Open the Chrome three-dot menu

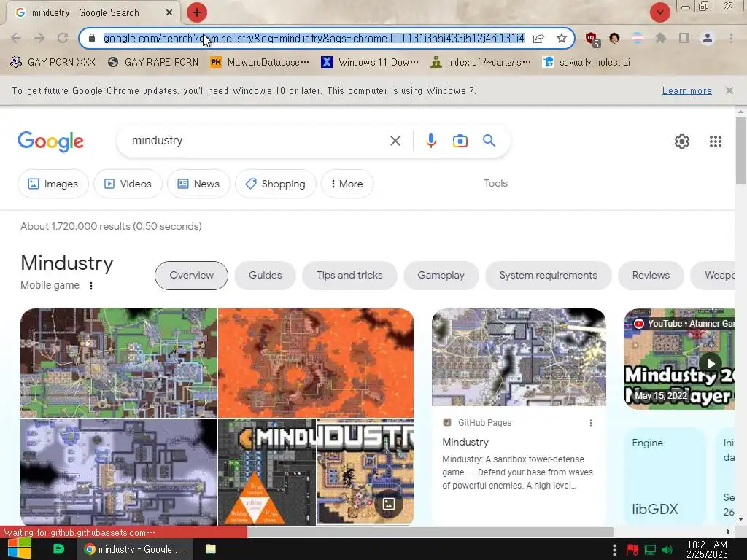(731, 38)
